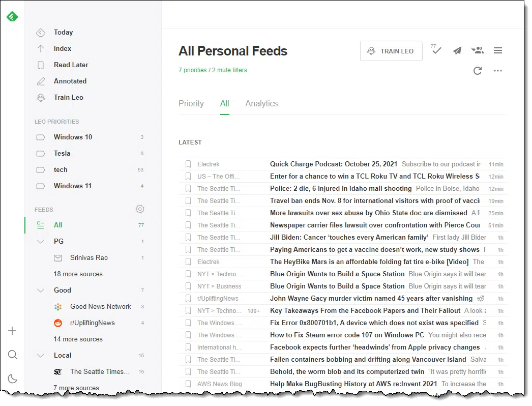Open feeds settings gear icon

click(x=140, y=209)
